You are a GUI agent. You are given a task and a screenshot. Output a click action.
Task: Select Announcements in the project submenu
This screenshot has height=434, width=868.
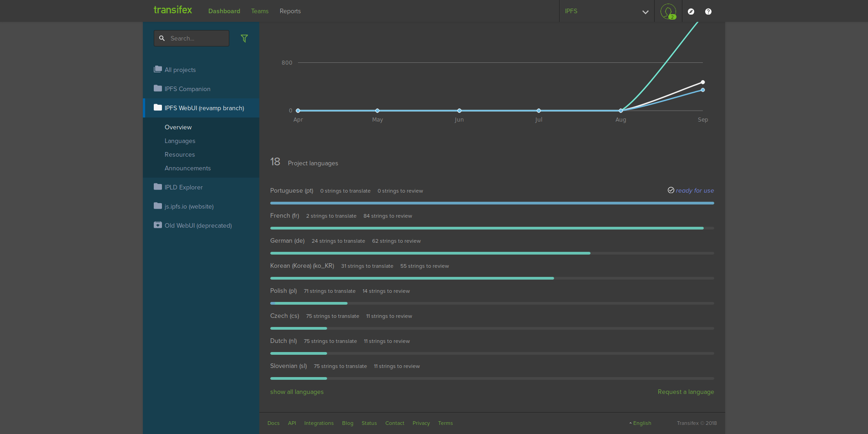click(x=188, y=168)
